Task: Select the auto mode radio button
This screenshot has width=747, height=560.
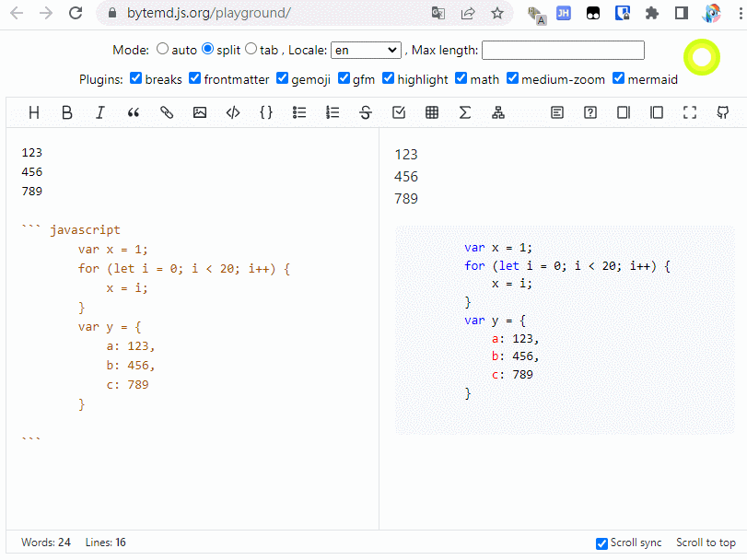Action: tap(162, 49)
